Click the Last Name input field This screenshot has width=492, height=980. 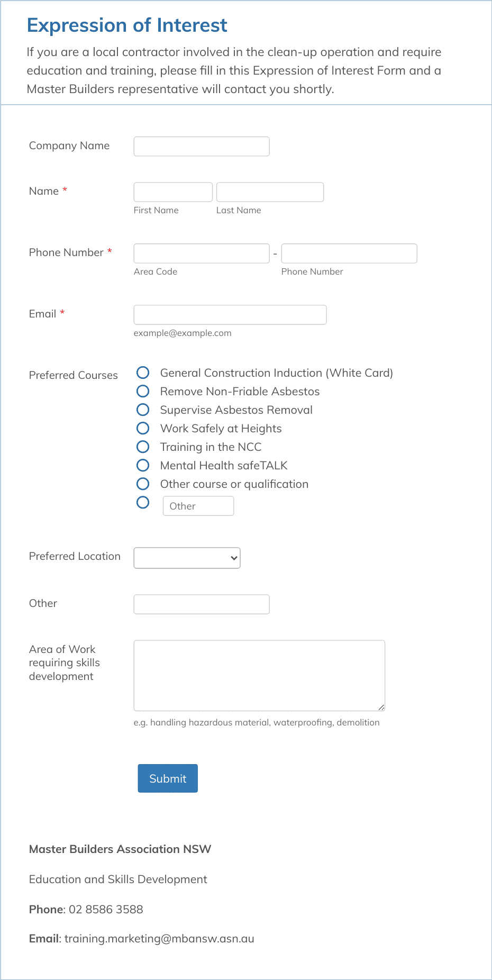coord(270,192)
